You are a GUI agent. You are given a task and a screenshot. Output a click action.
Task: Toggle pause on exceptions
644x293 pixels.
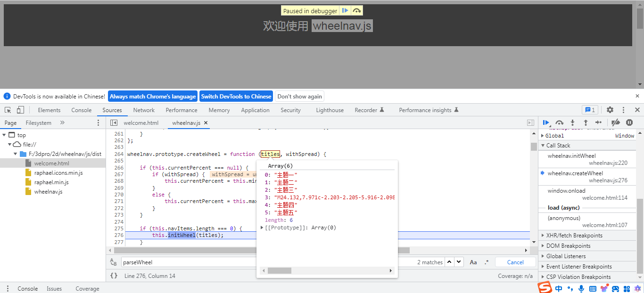[x=629, y=122]
